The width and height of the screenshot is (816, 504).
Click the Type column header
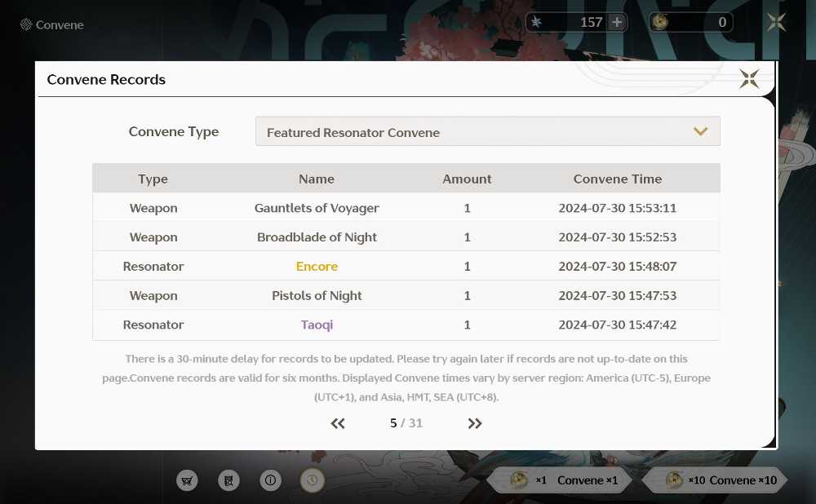153,179
